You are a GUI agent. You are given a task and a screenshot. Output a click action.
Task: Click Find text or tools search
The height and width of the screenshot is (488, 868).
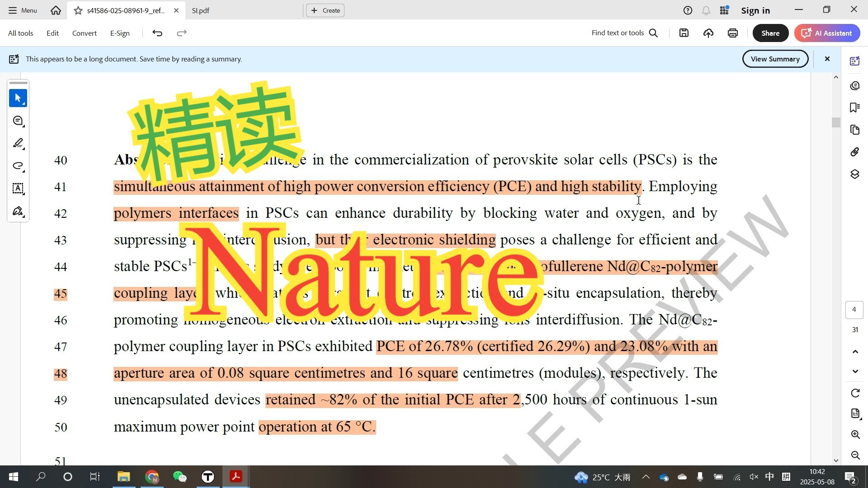tap(624, 33)
